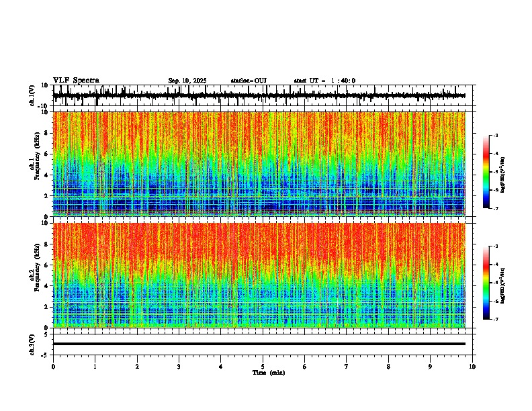Click time axis tick label "2"
This screenshot has width=532, height=411.
[137, 367]
